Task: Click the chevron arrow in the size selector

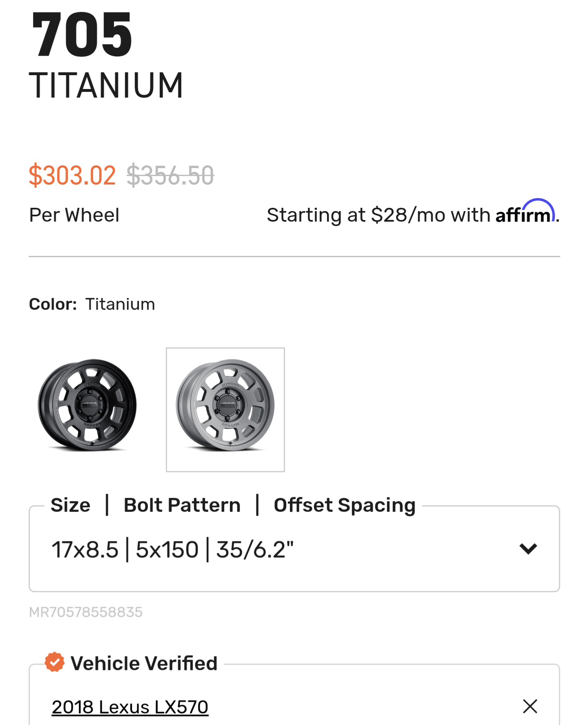Action: coord(528,549)
